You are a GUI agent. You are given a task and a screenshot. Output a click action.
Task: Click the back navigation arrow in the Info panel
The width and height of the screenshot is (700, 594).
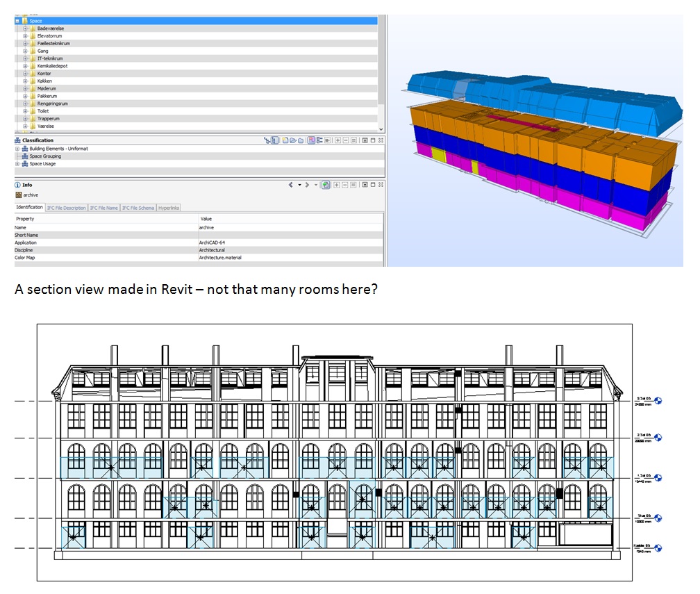point(290,185)
